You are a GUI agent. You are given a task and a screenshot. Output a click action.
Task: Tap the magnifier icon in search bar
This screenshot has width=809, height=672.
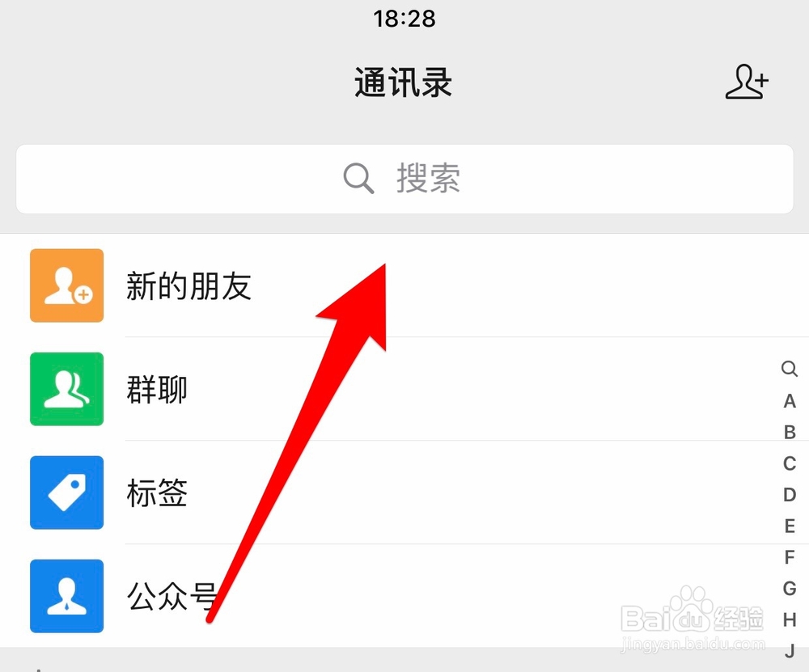[358, 179]
